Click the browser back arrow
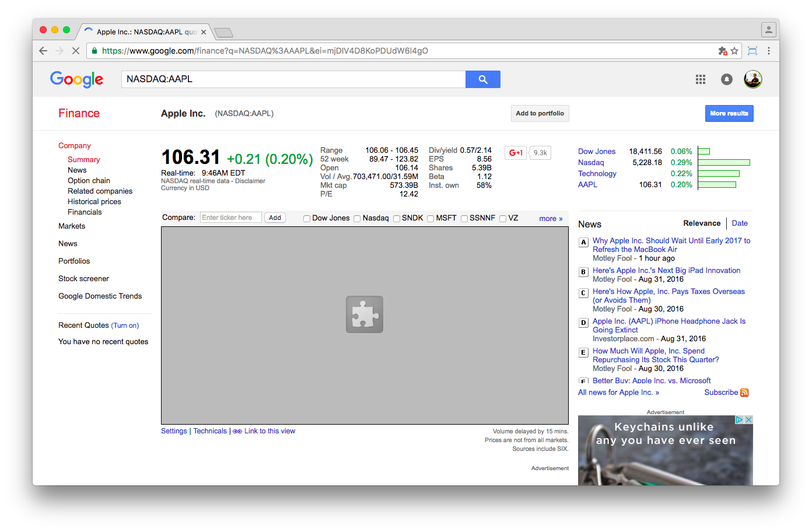The image size is (812, 532). [x=43, y=51]
